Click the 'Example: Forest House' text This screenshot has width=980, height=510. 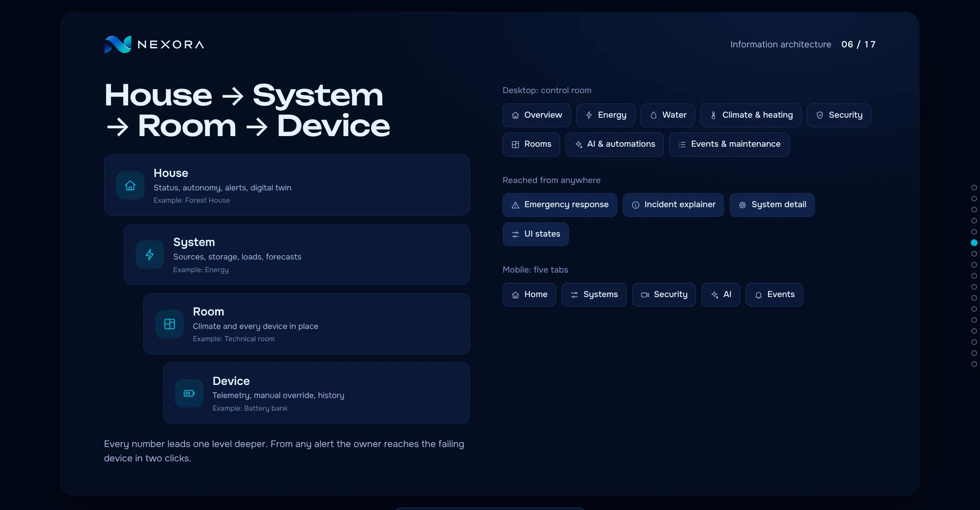click(192, 200)
